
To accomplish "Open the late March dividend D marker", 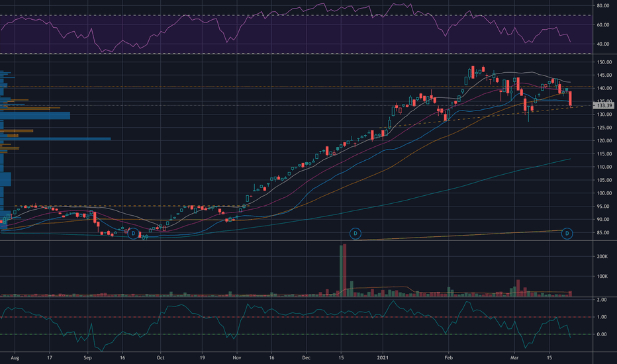I will (567, 234).
